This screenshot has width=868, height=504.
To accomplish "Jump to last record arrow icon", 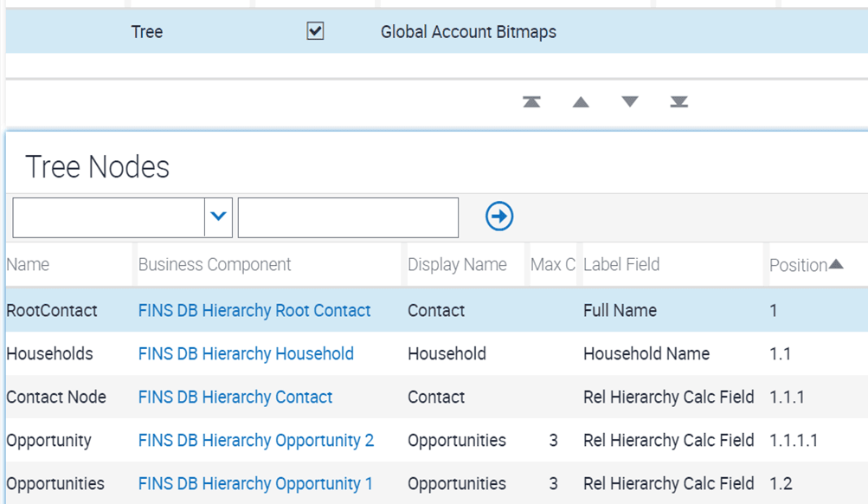I will tap(678, 102).
